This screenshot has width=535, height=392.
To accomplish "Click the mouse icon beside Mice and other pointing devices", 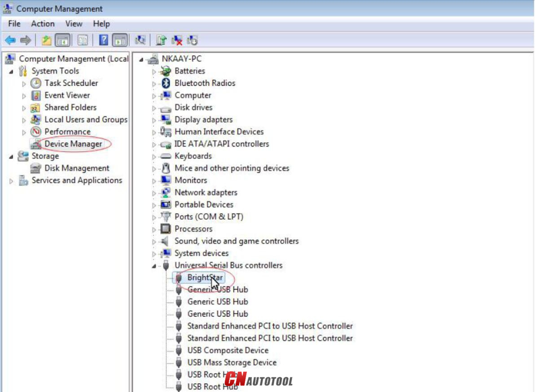I will [x=166, y=168].
